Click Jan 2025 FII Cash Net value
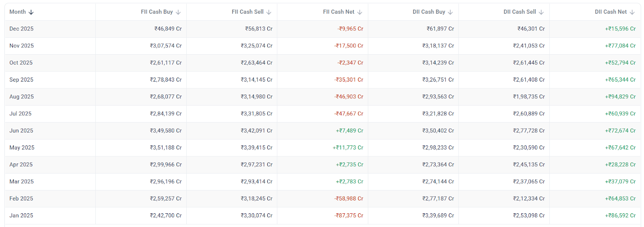This screenshot has height=227, width=644. click(349, 216)
